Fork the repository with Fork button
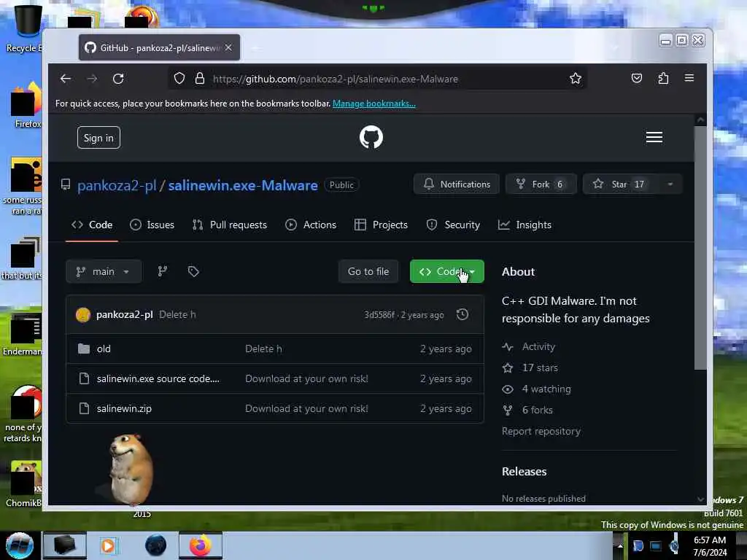The width and height of the screenshot is (747, 560). coord(541,184)
